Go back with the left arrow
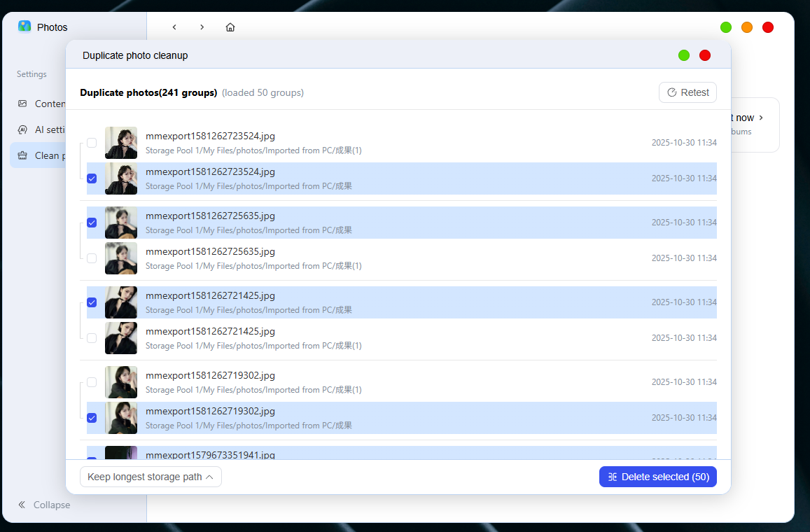Image resolution: width=810 pixels, height=532 pixels. 174,27
